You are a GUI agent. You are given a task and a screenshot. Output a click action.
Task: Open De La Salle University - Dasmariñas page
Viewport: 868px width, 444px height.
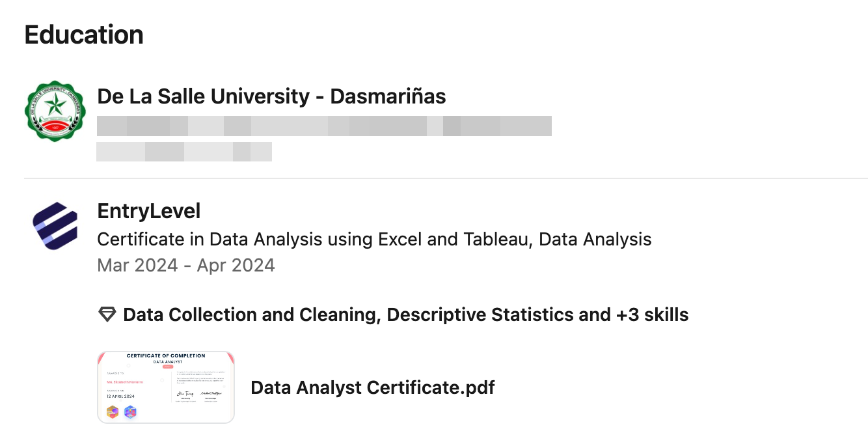coord(271,96)
